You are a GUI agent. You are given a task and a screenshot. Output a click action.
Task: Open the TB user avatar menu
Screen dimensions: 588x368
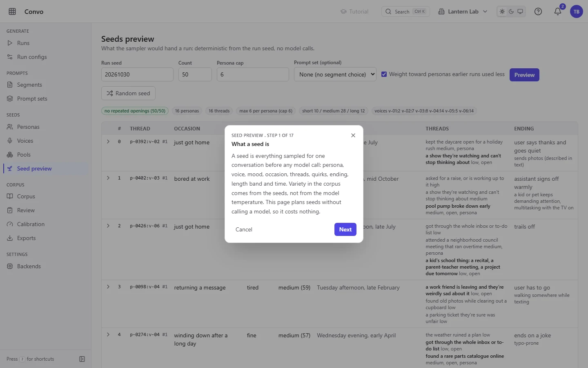pyautogui.click(x=577, y=11)
